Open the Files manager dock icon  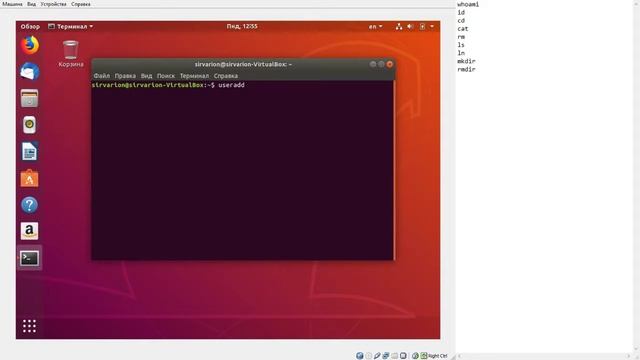click(29, 98)
